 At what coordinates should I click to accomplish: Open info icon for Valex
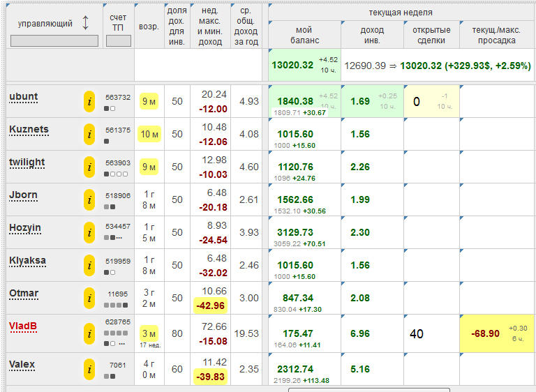tap(89, 370)
